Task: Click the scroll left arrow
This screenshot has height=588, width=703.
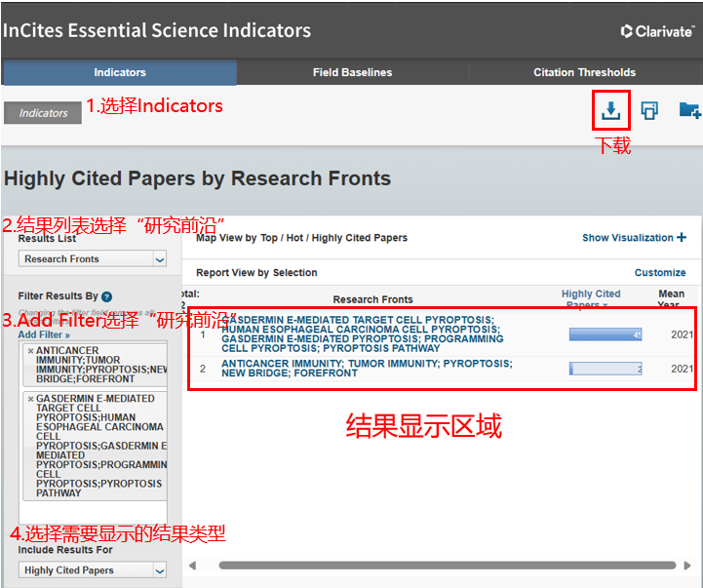Action: coord(193,566)
